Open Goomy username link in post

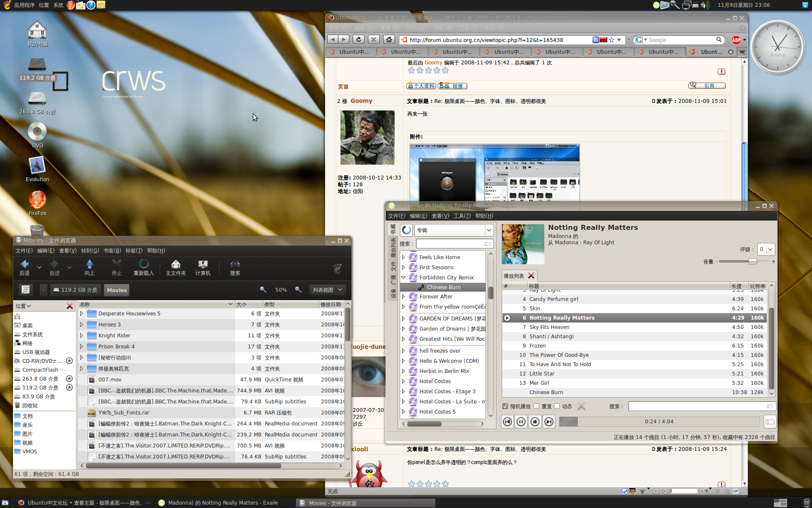[x=361, y=101]
